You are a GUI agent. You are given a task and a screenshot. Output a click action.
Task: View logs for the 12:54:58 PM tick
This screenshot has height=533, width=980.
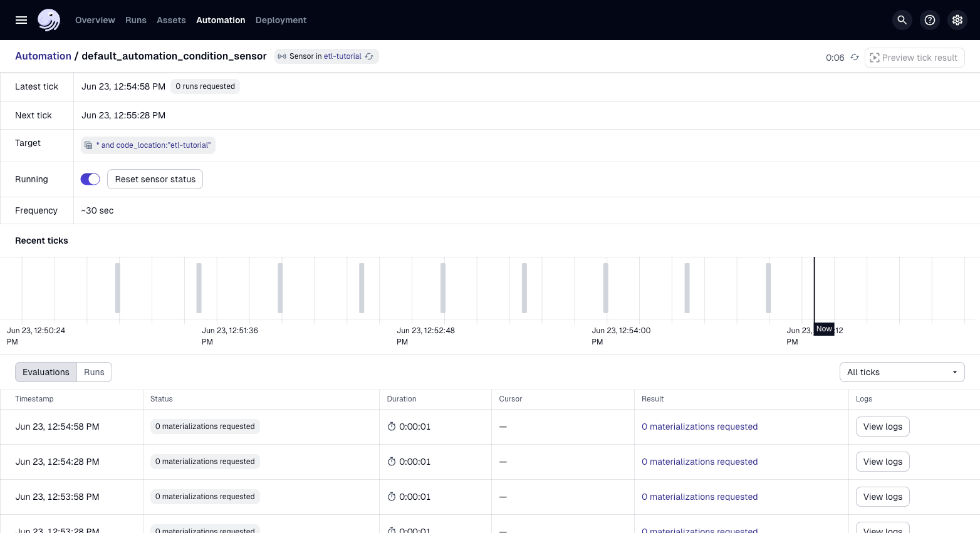(882, 427)
